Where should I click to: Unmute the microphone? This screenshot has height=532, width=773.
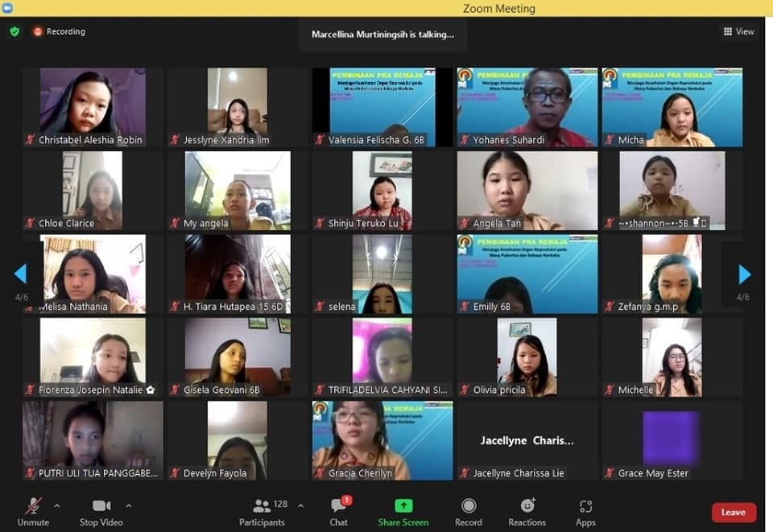pyautogui.click(x=33, y=506)
